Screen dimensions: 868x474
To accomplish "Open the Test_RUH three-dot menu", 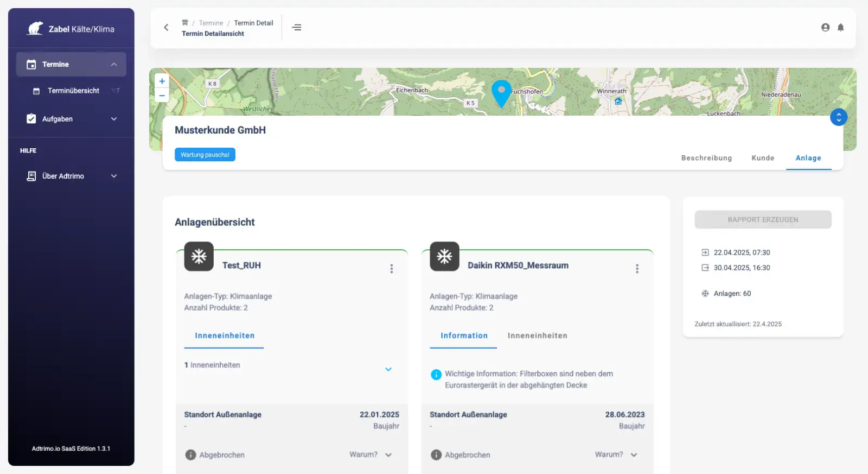I will point(392,269).
